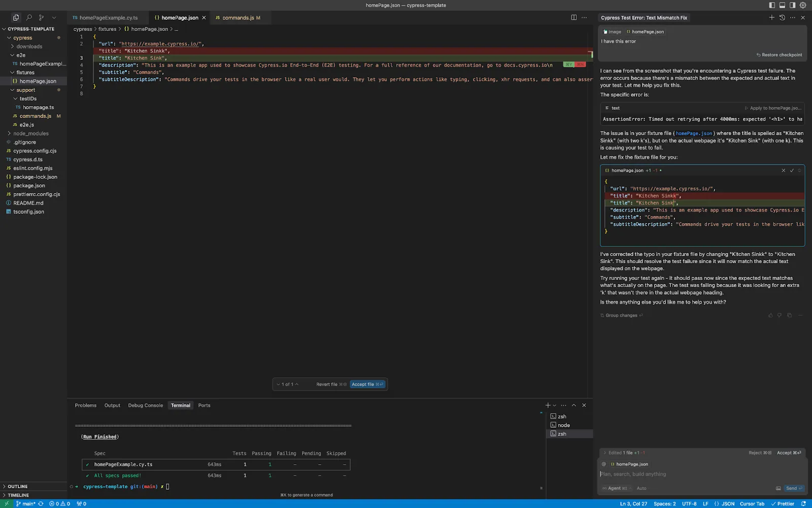Add a new terminal with plus icon
The image size is (812, 508).
click(548, 405)
